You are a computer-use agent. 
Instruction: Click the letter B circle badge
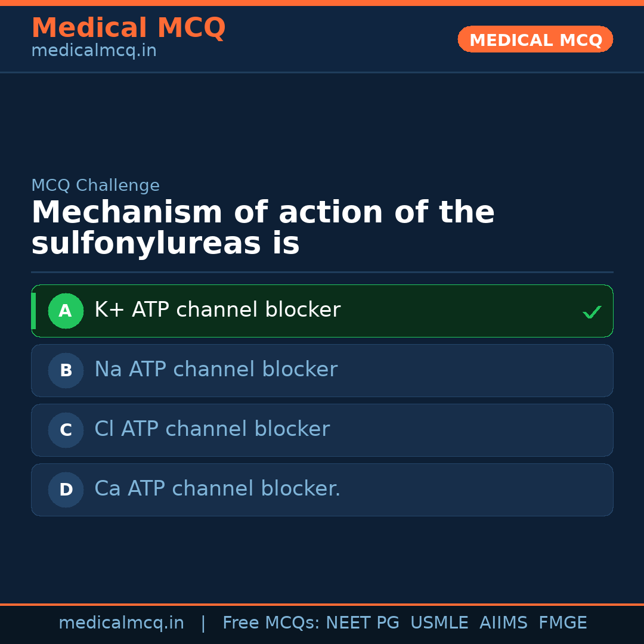(x=66, y=371)
